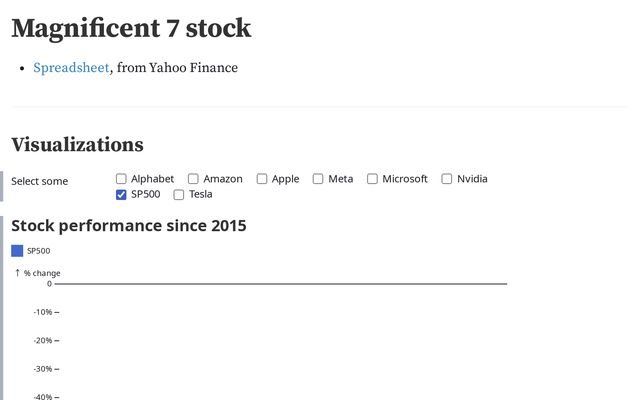Screen dimensions: 640x400
Task: Toggle the Microsoft checkbox on
Action: [373, 179]
